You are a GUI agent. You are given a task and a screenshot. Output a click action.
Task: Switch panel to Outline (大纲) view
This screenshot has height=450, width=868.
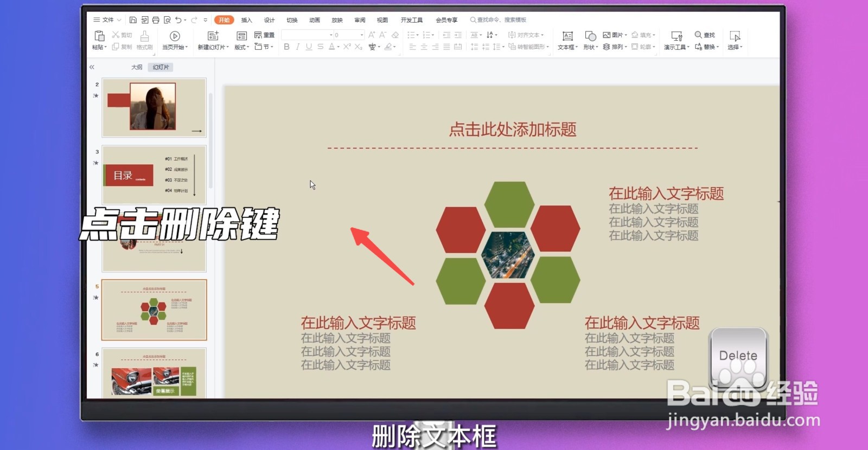click(137, 67)
